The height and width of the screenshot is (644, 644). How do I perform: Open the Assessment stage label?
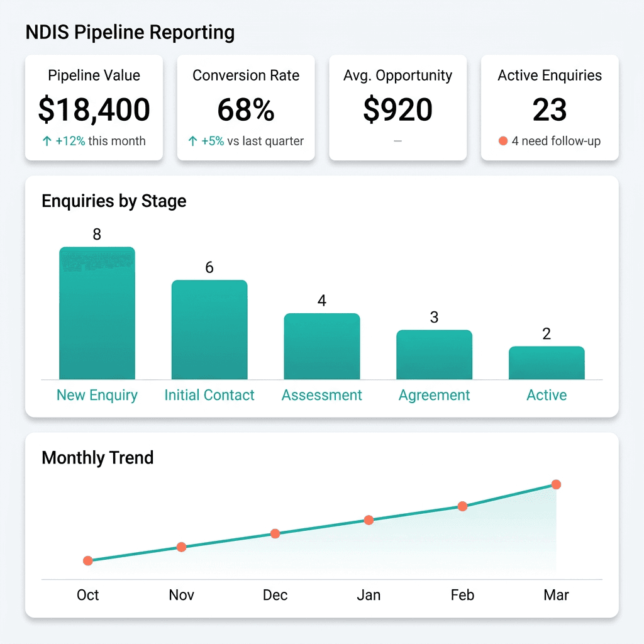(322, 395)
